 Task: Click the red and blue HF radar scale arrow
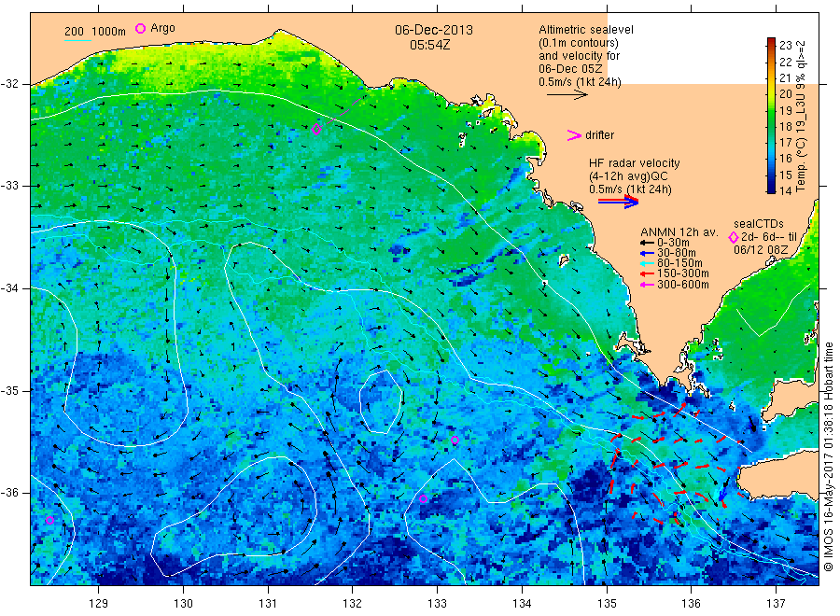coord(618,202)
